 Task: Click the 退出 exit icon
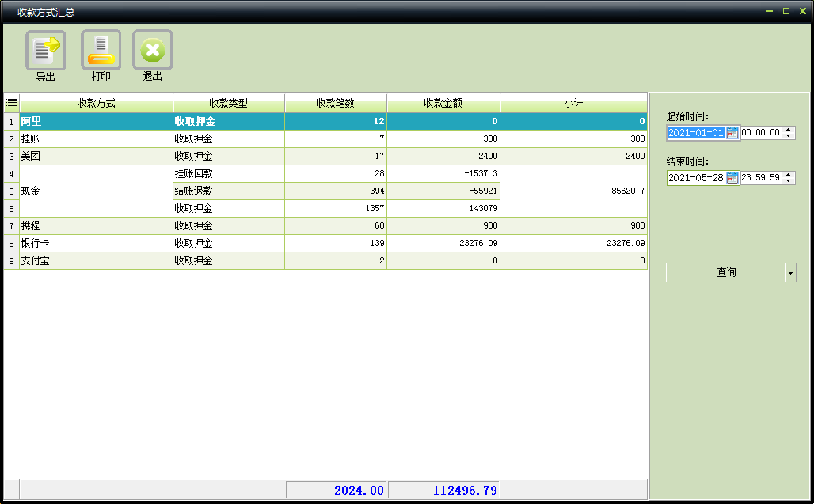(x=152, y=51)
